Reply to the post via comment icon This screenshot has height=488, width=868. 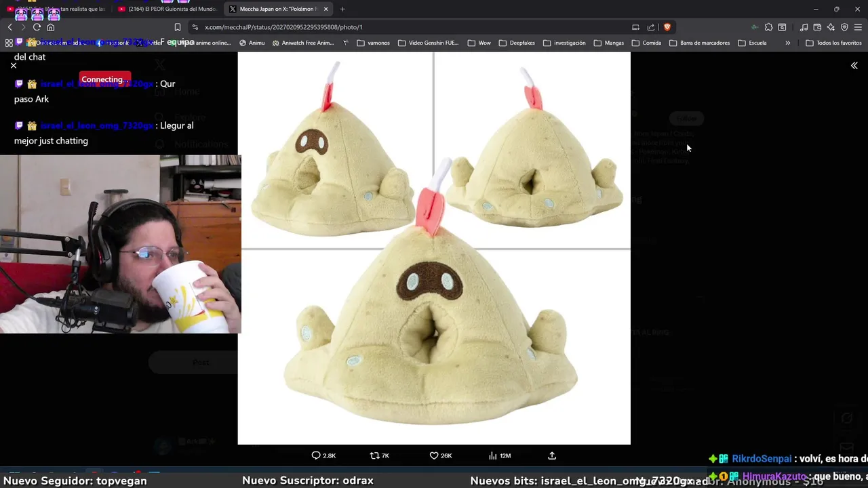pyautogui.click(x=323, y=455)
